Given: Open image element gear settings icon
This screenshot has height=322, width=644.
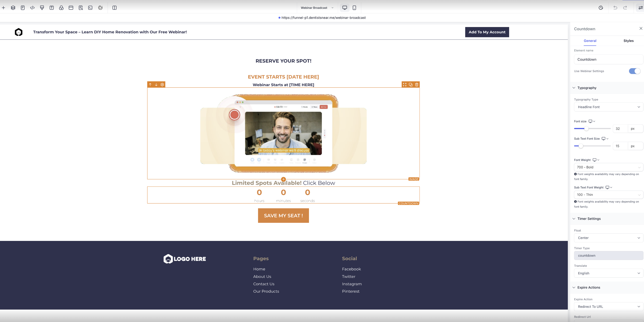Looking at the screenshot, I should [x=162, y=85].
